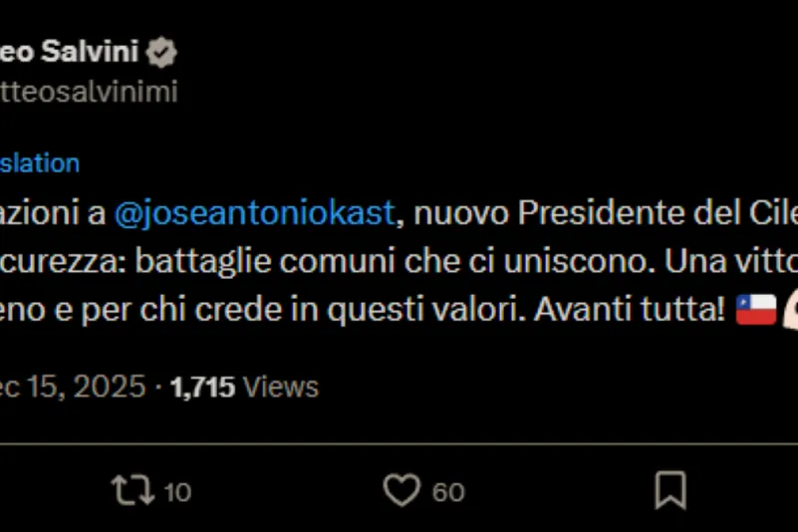Show the post translation link
Viewport: 798px width, 532px height.
pos(40,162)
